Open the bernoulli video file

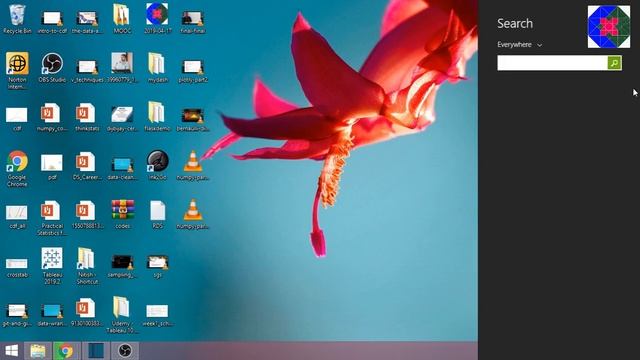coord(193,119)
